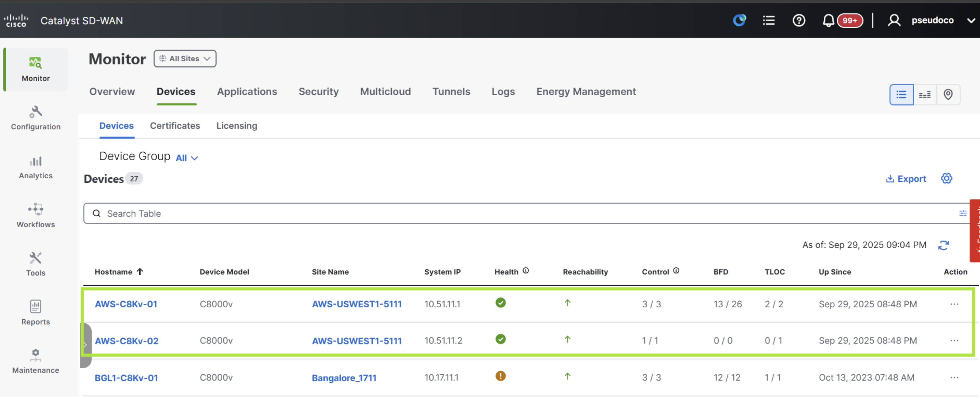Click the Reachability column header
The image size is (980, 398).
pyautogui.click(x=585, y=272)
